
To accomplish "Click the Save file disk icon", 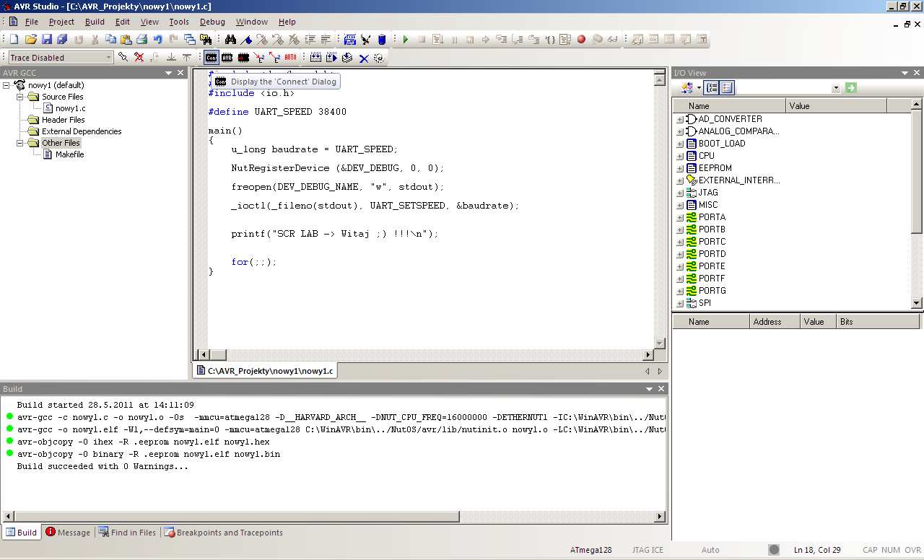I will pos(47,39).
